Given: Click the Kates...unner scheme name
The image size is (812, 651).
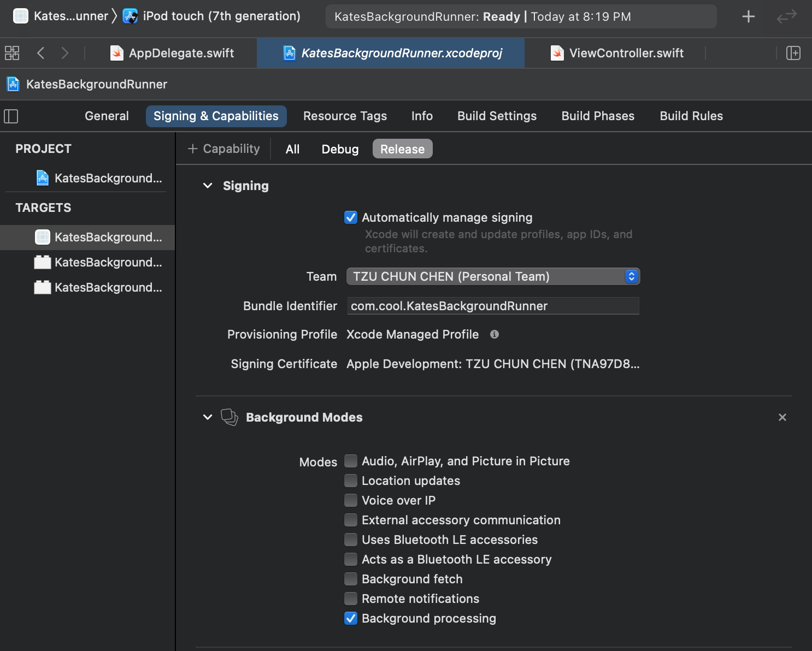Looking at the screenshot, I should [x=71, y=16].
